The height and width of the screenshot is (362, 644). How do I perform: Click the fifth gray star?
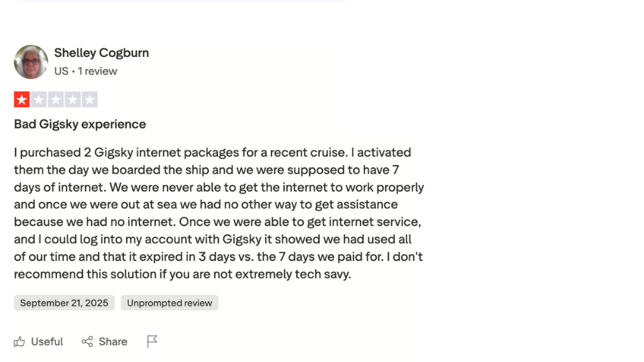89,100
